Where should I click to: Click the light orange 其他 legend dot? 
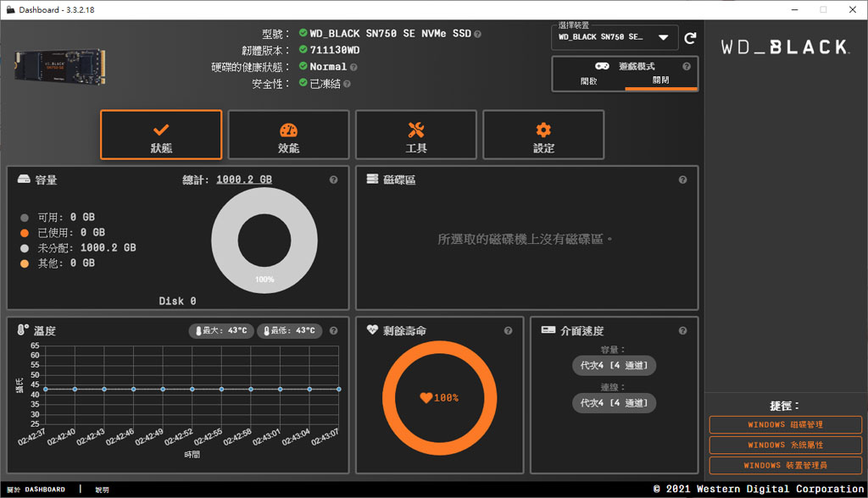(25, 263)
